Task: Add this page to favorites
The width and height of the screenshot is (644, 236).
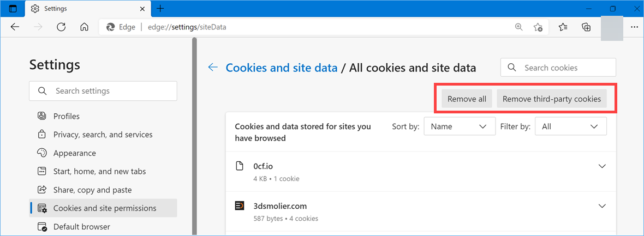Action: (538, 27)
